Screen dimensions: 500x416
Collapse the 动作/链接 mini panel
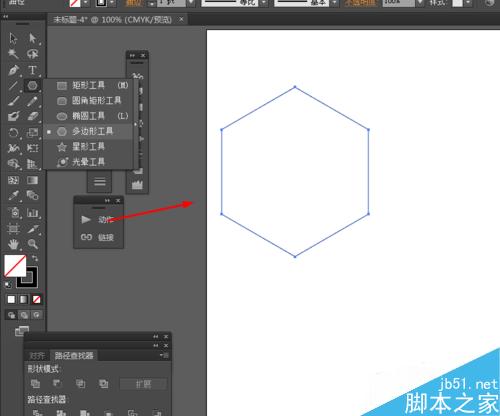(x=107, y=200)
